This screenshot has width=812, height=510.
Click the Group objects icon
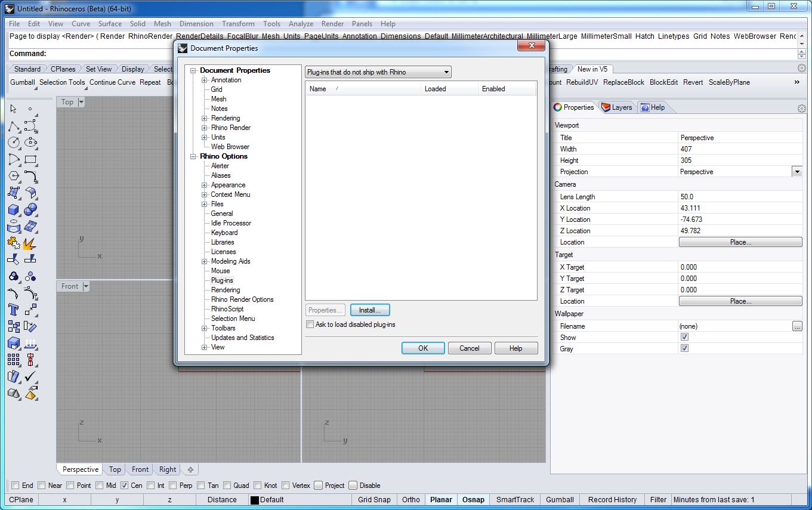[x=14, y=276]
